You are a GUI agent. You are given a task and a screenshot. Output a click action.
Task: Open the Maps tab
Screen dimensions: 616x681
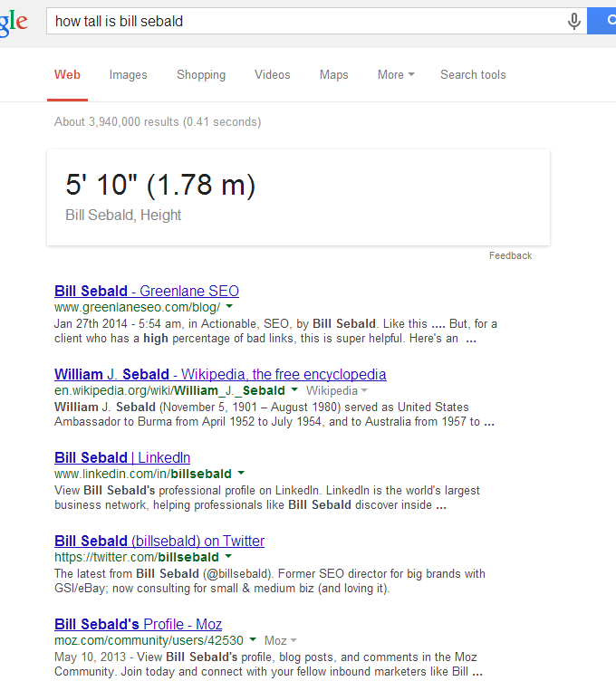pyautogui.click(x=334, y=74)
